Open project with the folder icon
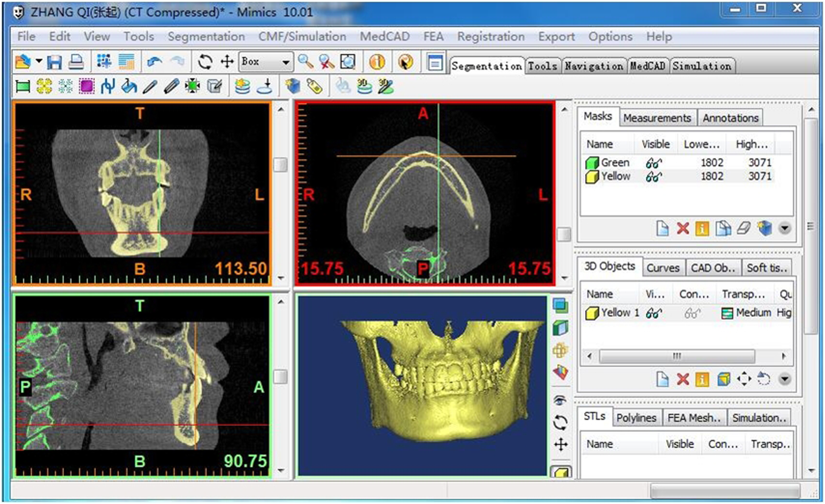 point(22,62)
